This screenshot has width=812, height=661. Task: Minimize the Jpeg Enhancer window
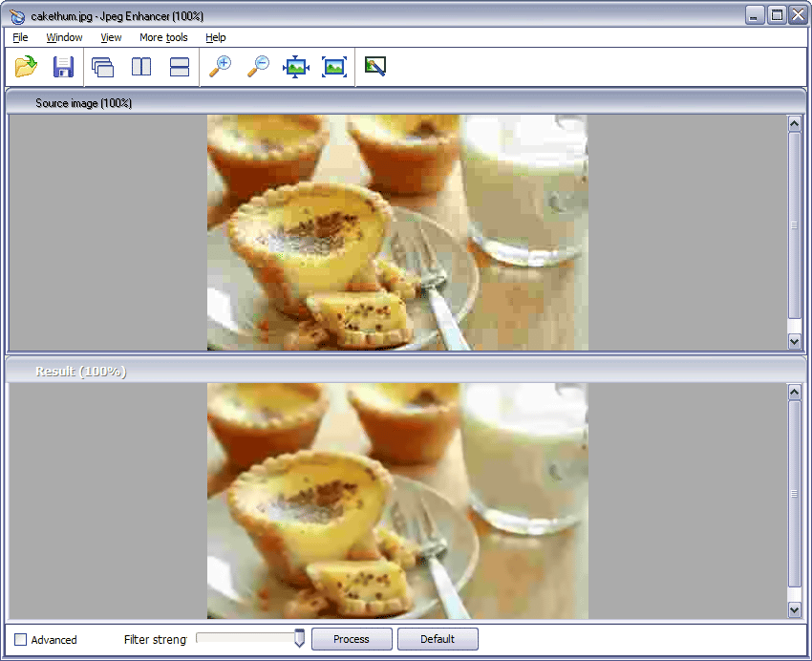tap(755, 15)
